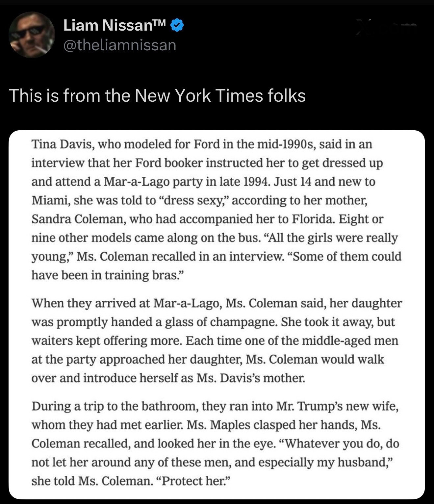Click the quote 'Protect her.' in the article

pyautogui.click(x=191, y=481)
